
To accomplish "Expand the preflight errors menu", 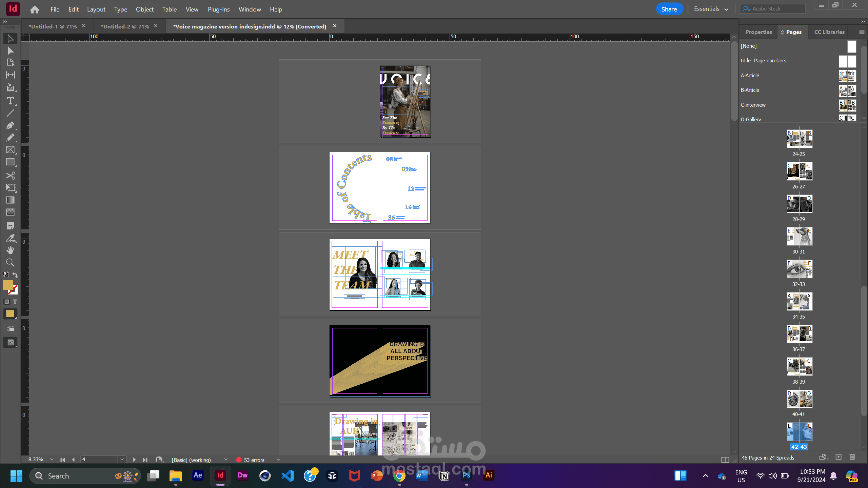I will [x=278, y=460].
